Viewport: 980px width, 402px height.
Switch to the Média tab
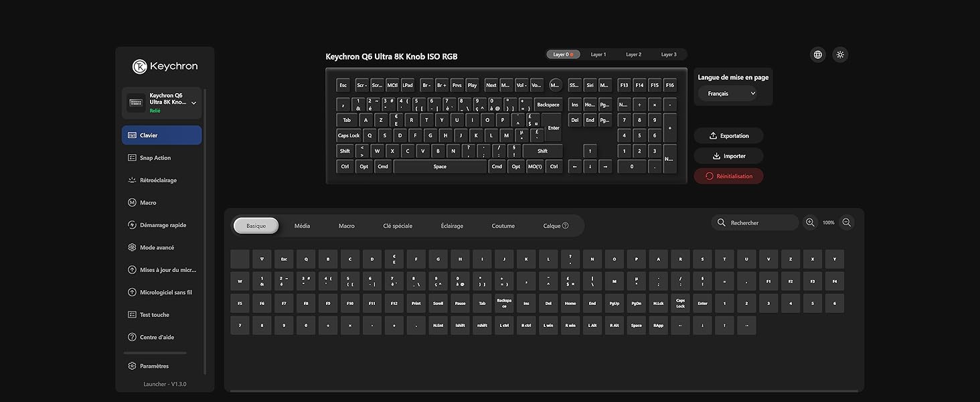click(302, 226)
